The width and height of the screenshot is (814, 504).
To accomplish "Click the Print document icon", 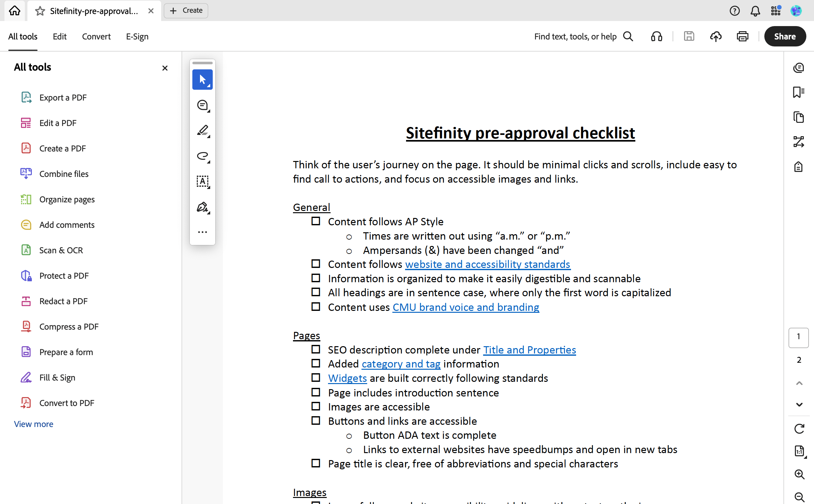I will click(742, 36).
